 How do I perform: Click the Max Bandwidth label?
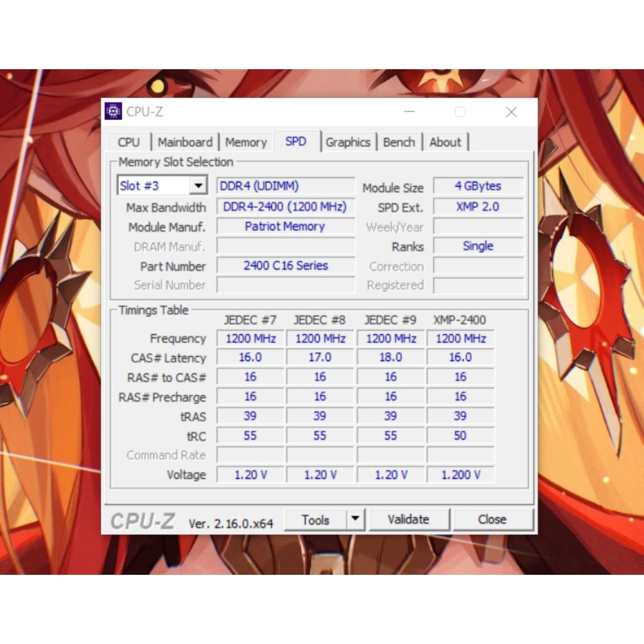pyautogui.click(x=166, y=208)
